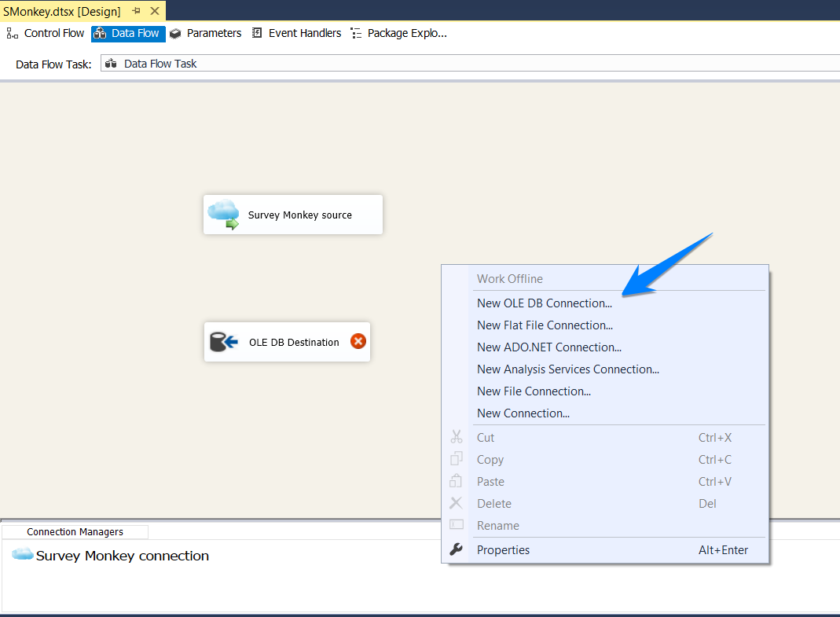Screen dimensions: 840x617
Task: Switch to the Control Flow tab
Action: tap(46, 33)
